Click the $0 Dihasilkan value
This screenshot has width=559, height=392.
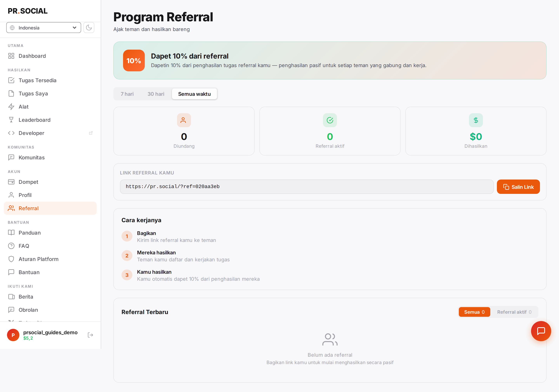pos(476,136)
